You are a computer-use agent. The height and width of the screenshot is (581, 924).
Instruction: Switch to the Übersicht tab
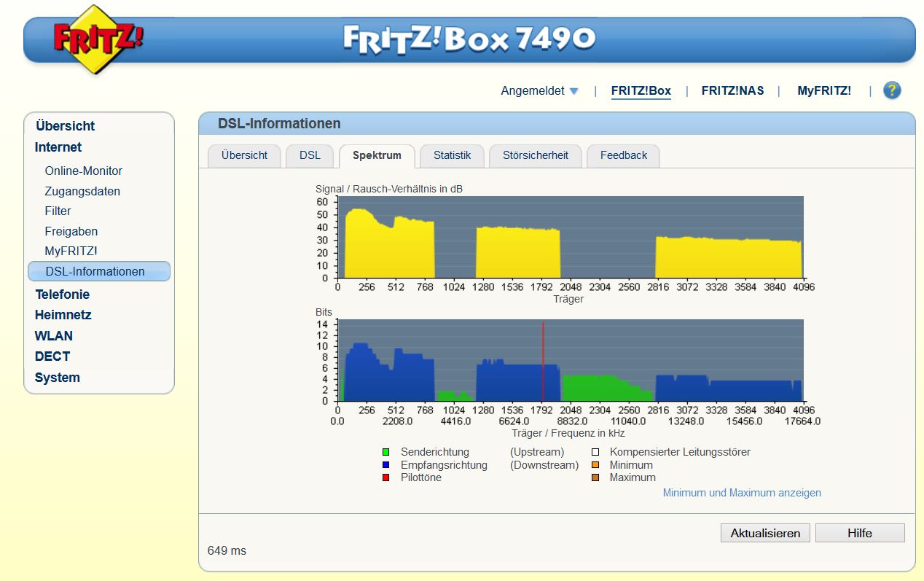[x=244, y=156]
